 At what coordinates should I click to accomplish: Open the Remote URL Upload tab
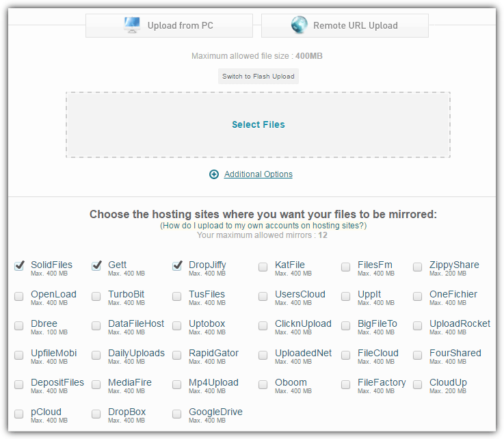[x=345, y=25]
